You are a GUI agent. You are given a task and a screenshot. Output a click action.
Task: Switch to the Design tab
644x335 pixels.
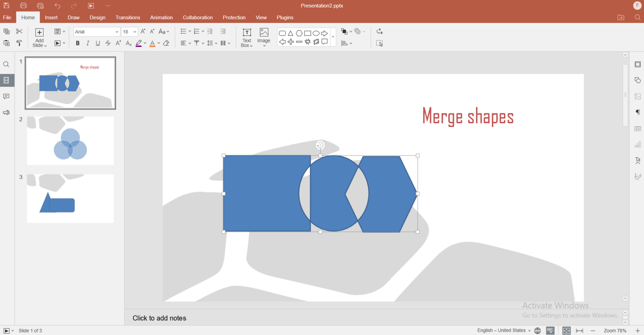[x=98, y=18]
